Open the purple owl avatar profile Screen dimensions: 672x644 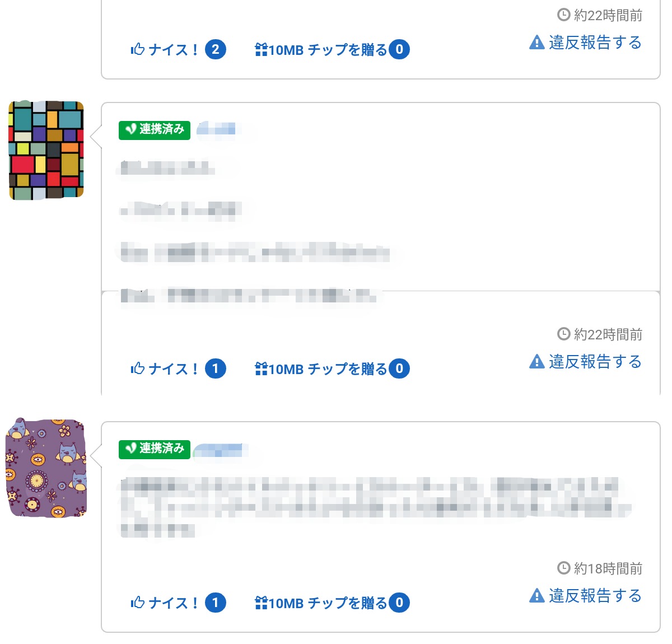pos(46,467)
